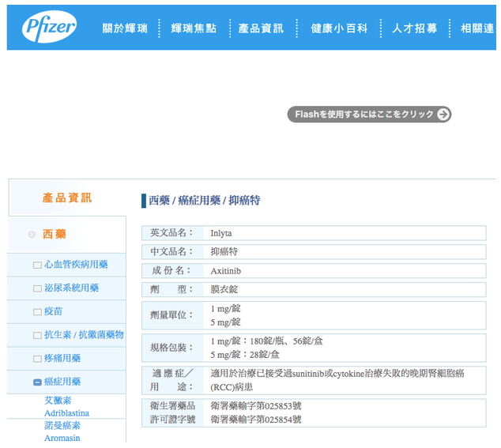Click the Flash enable button
Image resolution: width=501 pixels, height=448 pixels.
tap(369, 114)
